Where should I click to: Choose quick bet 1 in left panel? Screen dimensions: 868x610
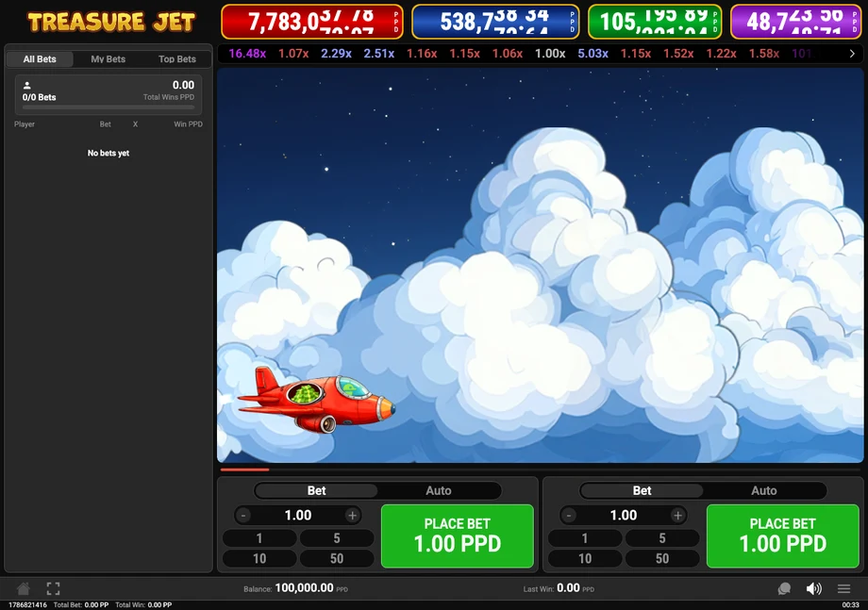click(x=259, y=538)
